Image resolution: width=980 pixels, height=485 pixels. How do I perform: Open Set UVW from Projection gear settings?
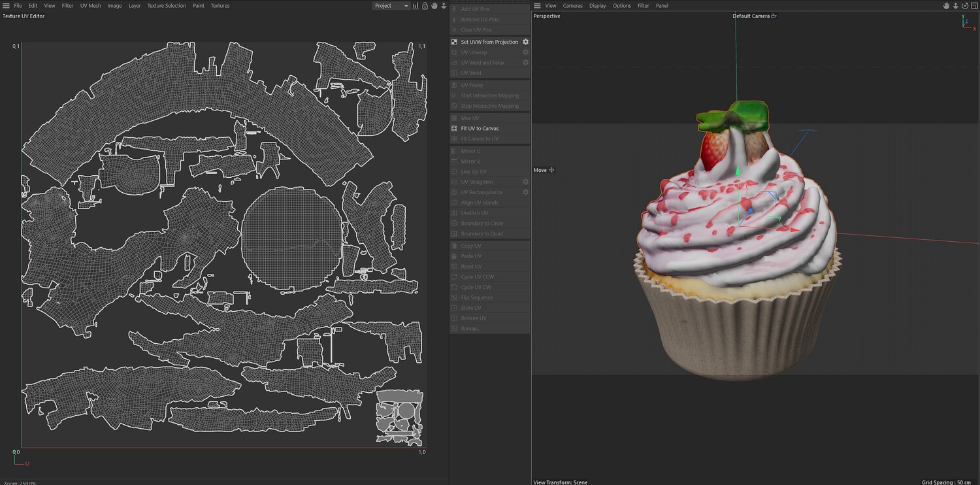coord(525,42)
